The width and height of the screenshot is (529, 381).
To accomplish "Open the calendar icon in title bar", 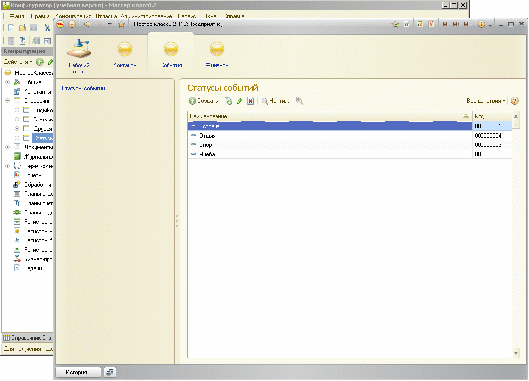I will 431,24.
